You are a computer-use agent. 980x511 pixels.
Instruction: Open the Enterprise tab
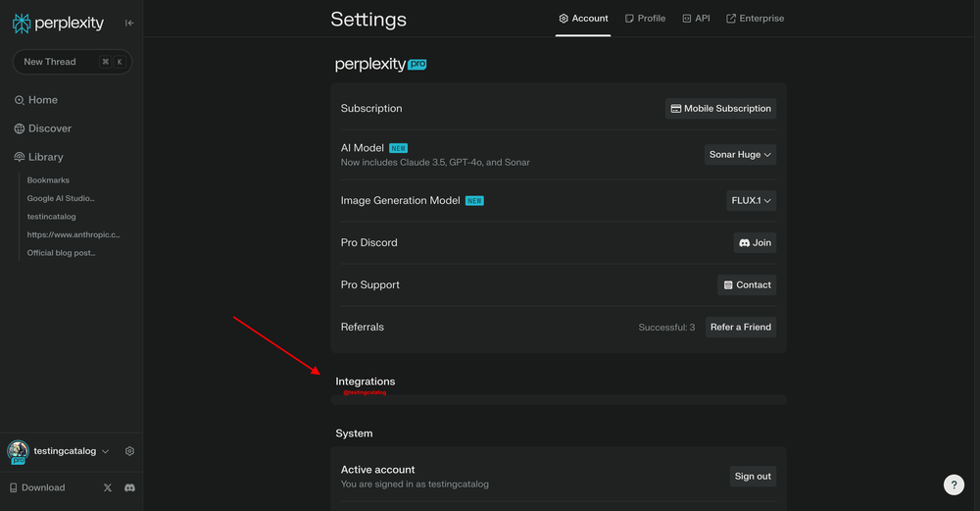coord(755,18)
